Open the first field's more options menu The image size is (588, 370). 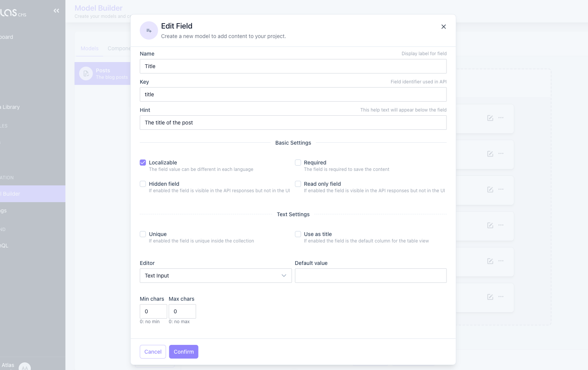pos(501,118)
